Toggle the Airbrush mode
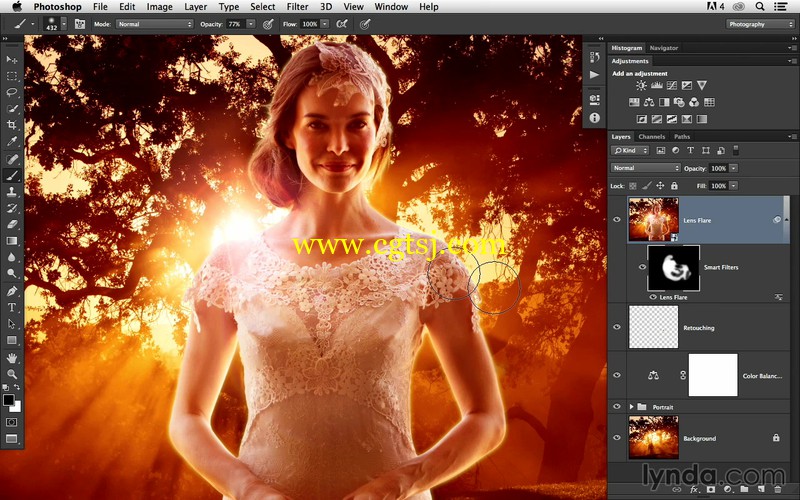Viewport: 800px width, 500px height. 341,24
